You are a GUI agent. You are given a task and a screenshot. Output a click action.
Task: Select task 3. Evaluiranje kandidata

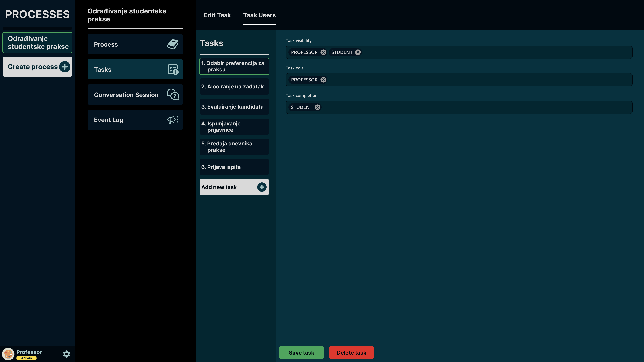point(234,107)
